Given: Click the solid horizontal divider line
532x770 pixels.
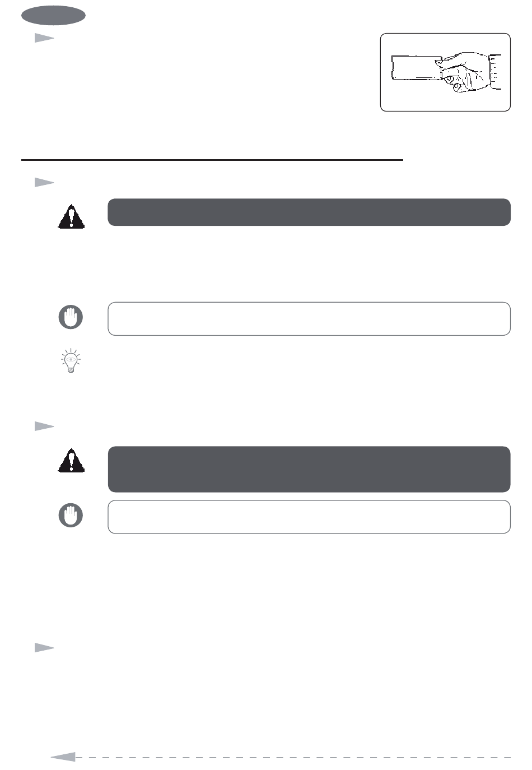Looking at the screenshot, I should pos(212,160).
